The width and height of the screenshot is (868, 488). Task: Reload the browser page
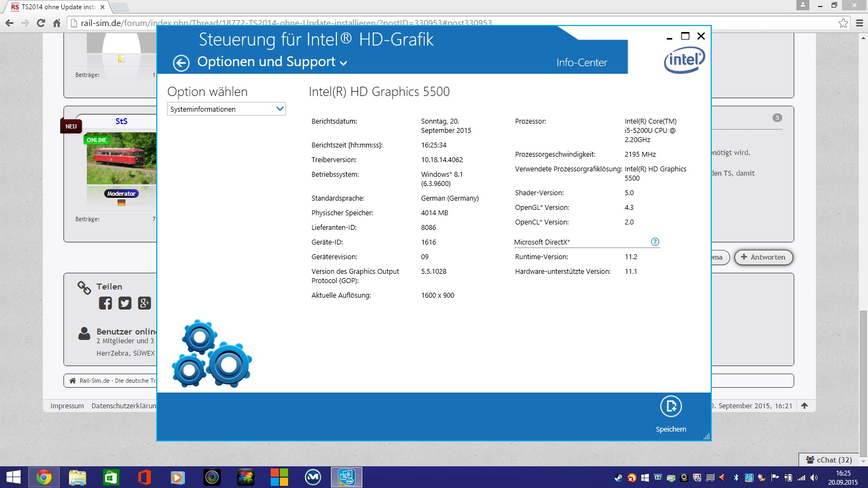pyautogui.click(x=41, y=23)
